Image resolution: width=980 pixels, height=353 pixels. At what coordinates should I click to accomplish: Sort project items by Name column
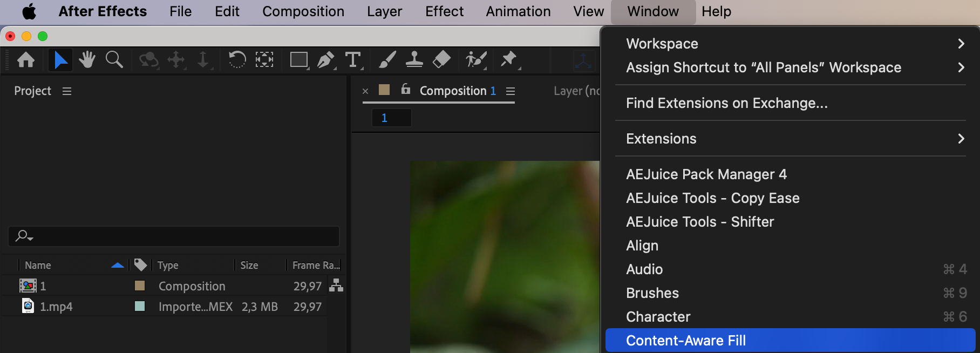[38, 265]
